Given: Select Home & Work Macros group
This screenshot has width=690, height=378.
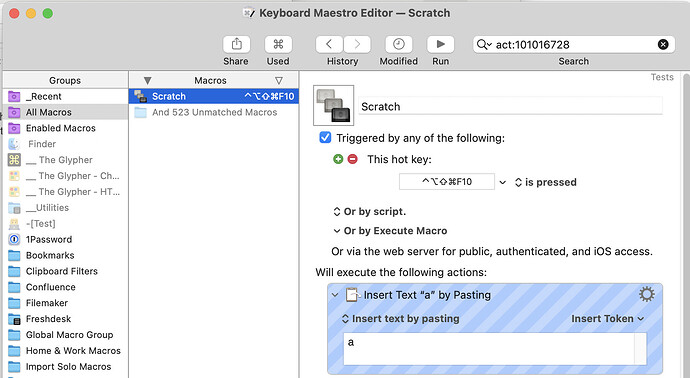Looking at the screenshot, I should pos(65,351).
